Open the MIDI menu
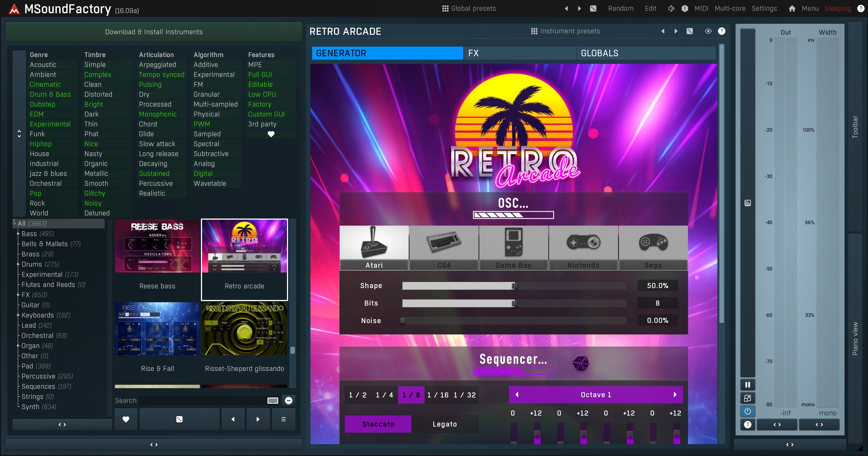The height and width of the screenshot is (456, 868). click(701, 8)
